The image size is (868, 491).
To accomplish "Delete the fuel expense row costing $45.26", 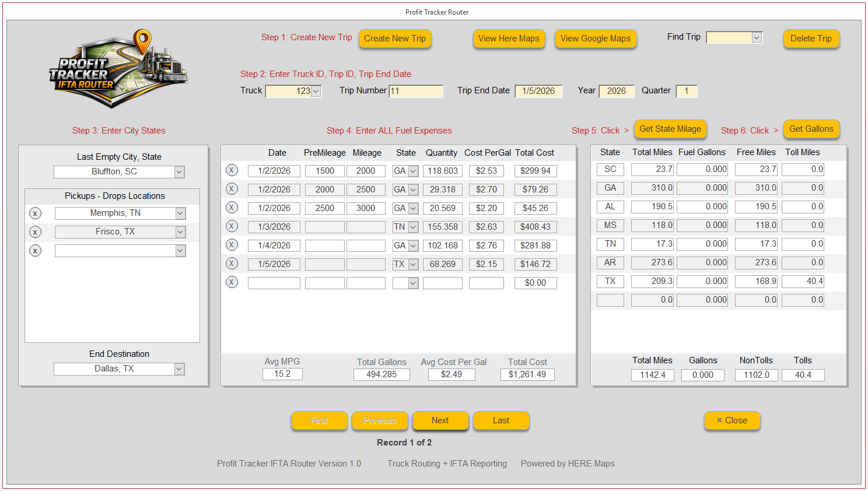I will [232, 208].
